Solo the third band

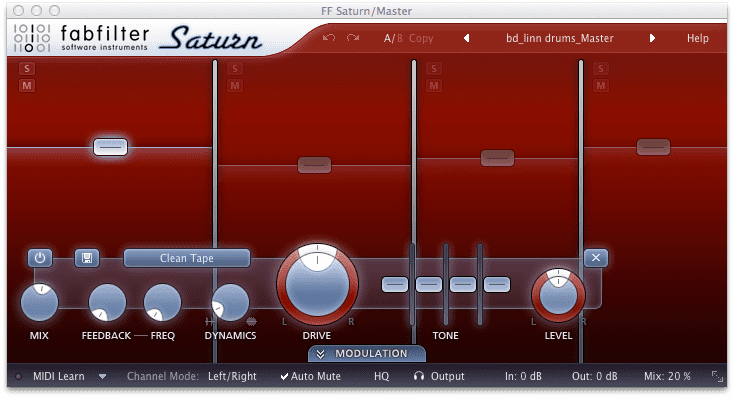tap(433, 69)
